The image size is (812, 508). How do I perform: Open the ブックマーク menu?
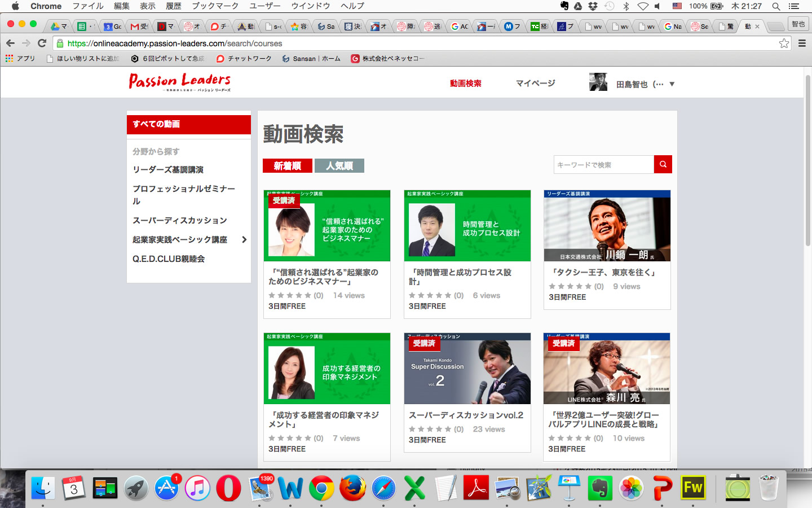pos(215,6)
